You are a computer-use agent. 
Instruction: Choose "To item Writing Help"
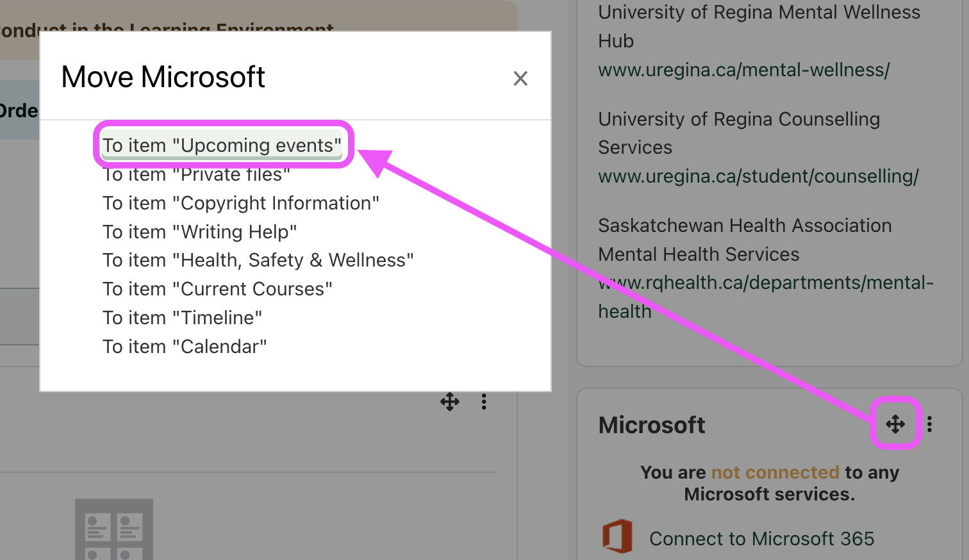pos(199,231)
